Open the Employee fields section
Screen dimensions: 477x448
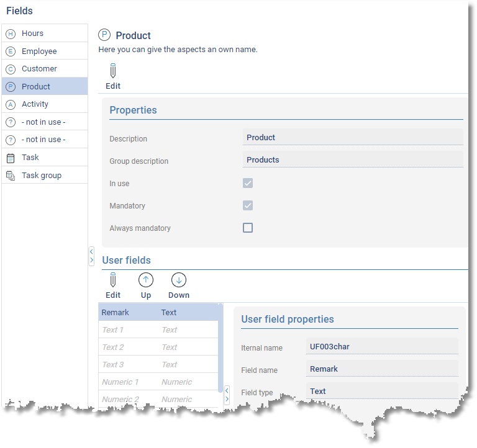[x=45, y=51]
